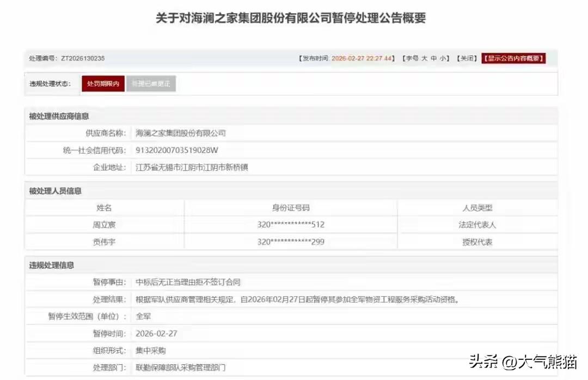588x380 pixels.
Task: Select the name 周立宸 in the table
Action: (104, 225)
